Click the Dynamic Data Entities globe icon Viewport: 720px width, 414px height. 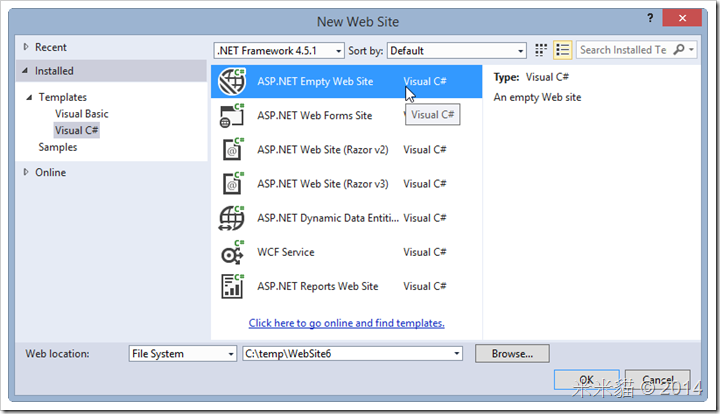232,218
